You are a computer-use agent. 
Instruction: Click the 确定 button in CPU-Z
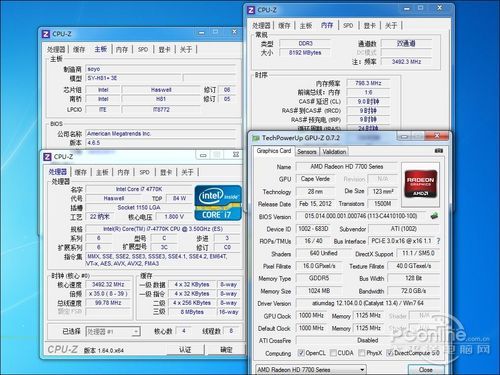[226, 350]
